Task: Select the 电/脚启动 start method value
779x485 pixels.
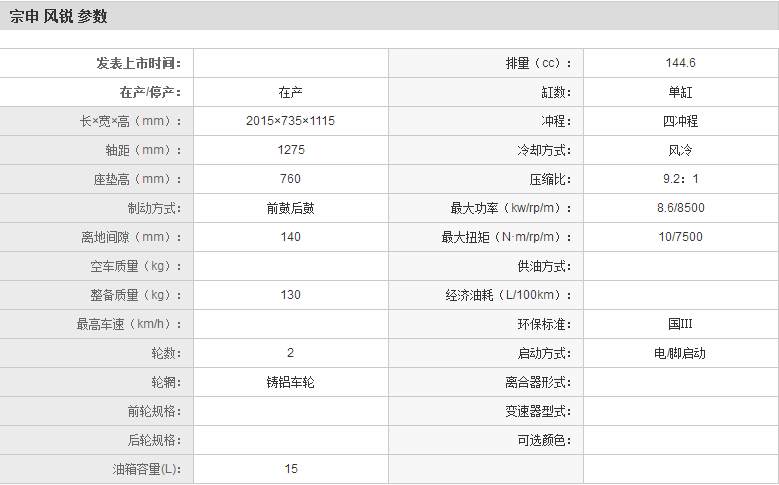Action: 680,353
